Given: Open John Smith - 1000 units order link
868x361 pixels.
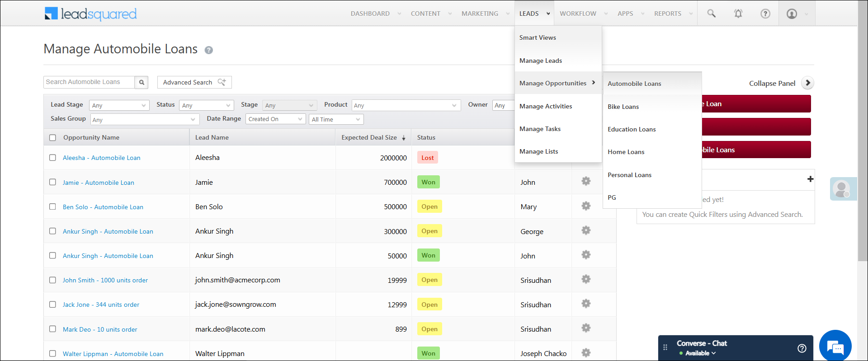Looking at the screenshot, I should (x=105, y=280).
